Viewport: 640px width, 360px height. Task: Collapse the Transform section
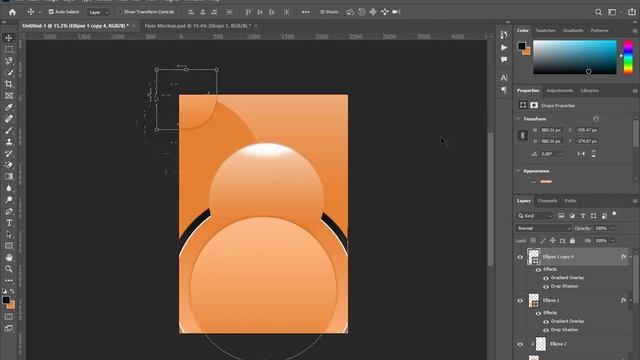tap(518, 119)
